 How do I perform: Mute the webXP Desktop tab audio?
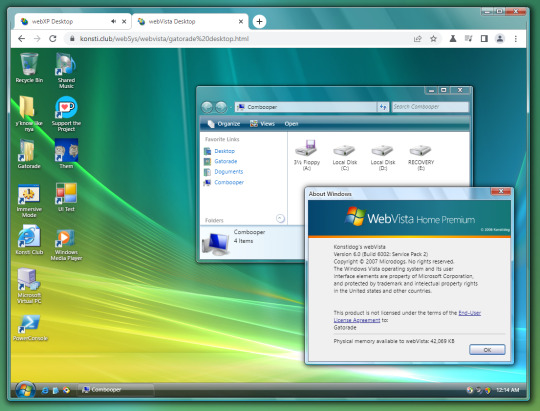tap(113, 21)
